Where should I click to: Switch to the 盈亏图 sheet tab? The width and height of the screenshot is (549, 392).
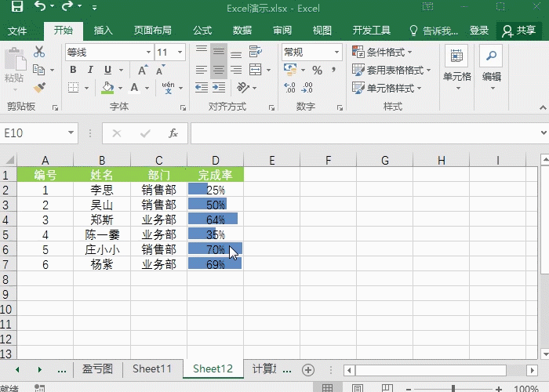click(x=97, y=369)
